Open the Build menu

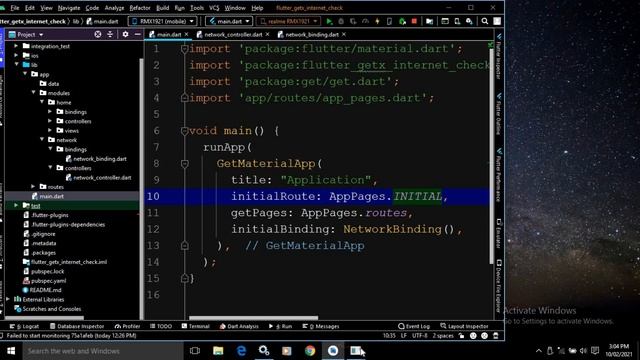tap(162, 8)
